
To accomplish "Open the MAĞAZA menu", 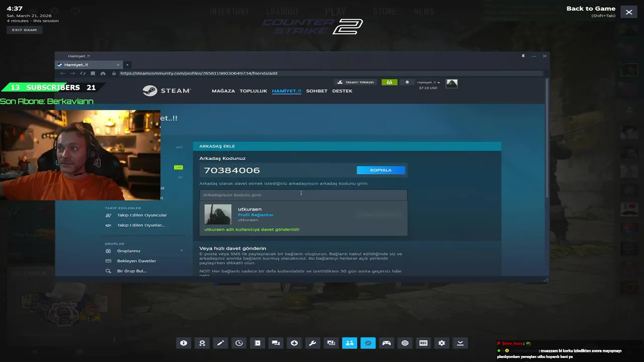I will click(223, 91).
